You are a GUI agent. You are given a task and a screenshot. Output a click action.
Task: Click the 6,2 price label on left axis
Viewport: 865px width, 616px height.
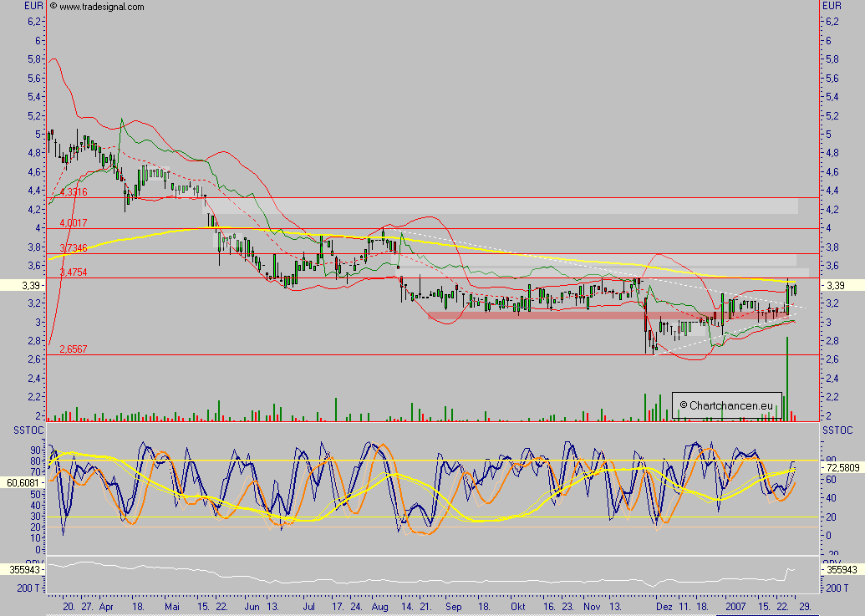[34, 22]
